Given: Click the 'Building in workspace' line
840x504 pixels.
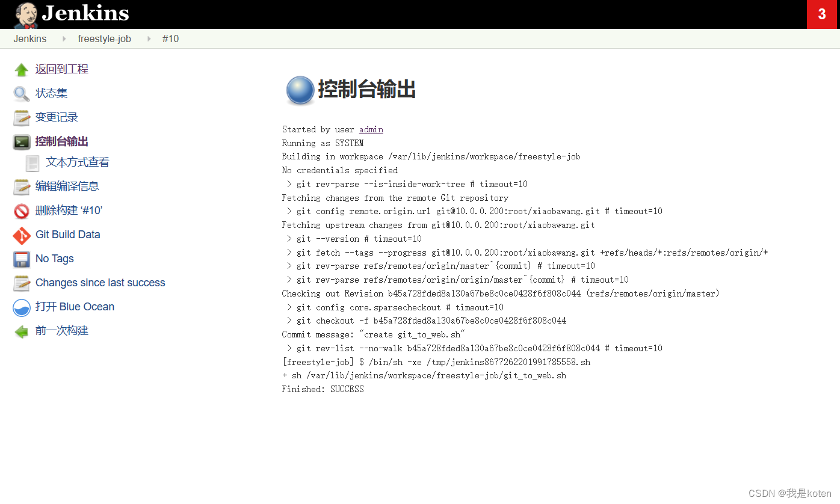Looking at the screenshot, I should 431,156.
